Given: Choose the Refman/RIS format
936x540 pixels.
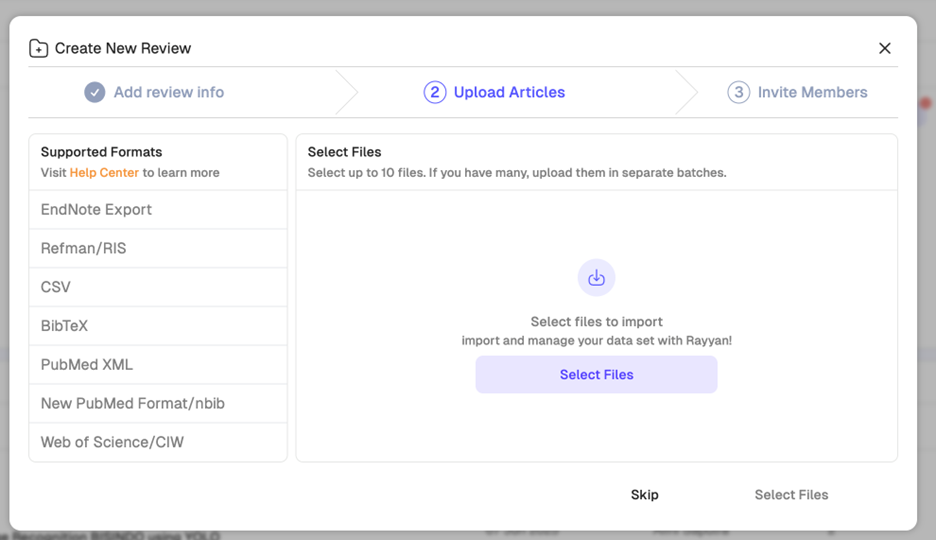Looking at the screenshot, I should 83,248.
